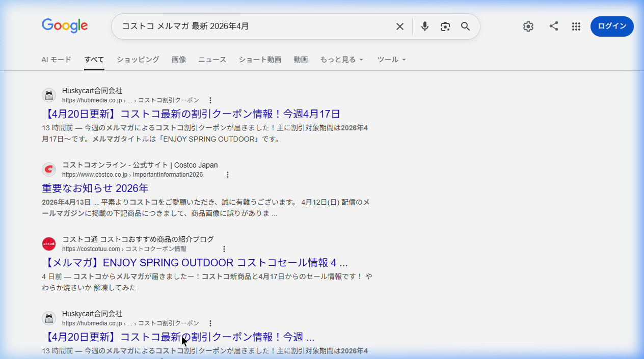The image size is (644, 359).
Task: Open quick settings gear icon
Action: tap(528, 26)
